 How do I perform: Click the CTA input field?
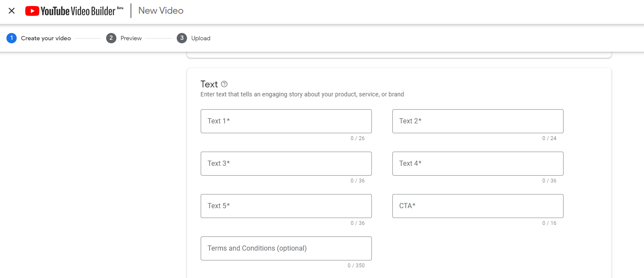[478, 206]
